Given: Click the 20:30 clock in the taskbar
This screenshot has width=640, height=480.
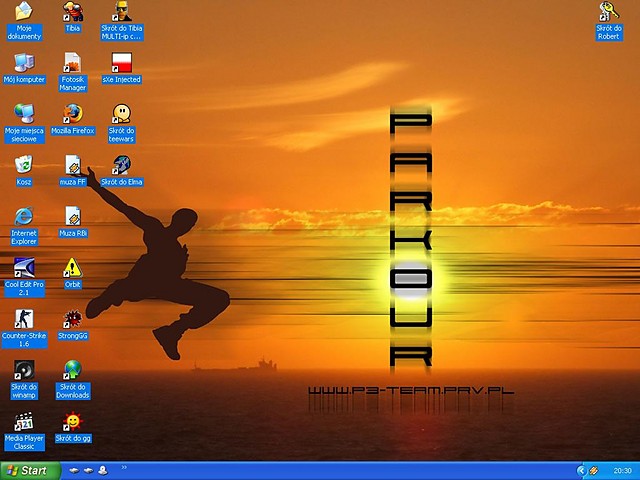Looking at the screenshot, I should click(622, 471).
